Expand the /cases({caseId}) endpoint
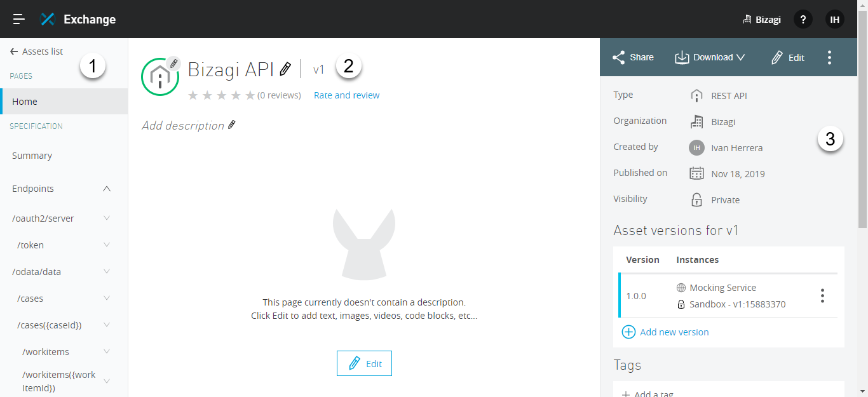Screen dimensions: 868x397 tap(107, 325)
